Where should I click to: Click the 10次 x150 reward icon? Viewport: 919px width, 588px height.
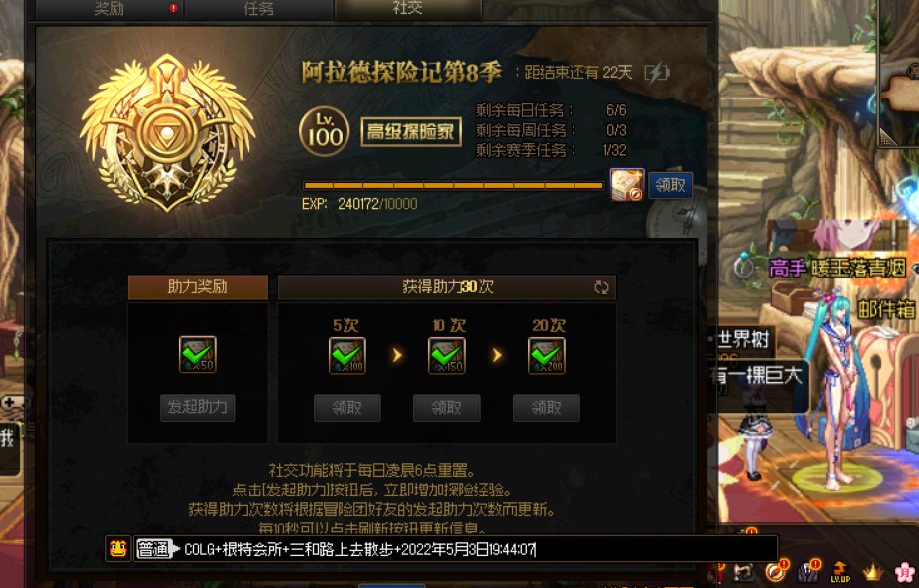click(447, 355)
